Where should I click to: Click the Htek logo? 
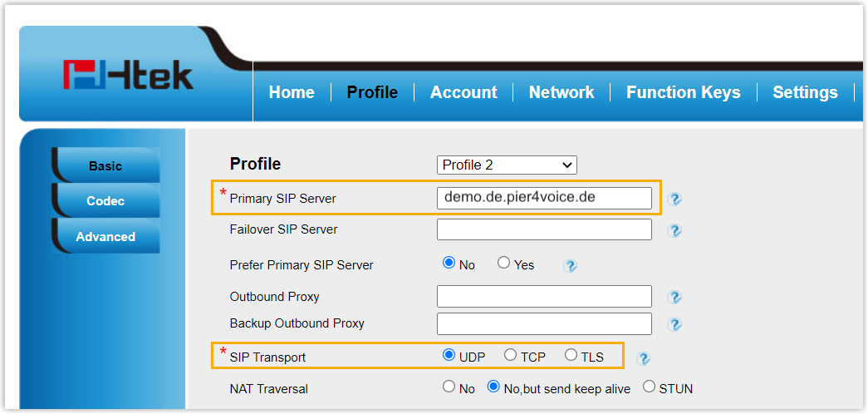coord(128,76)
